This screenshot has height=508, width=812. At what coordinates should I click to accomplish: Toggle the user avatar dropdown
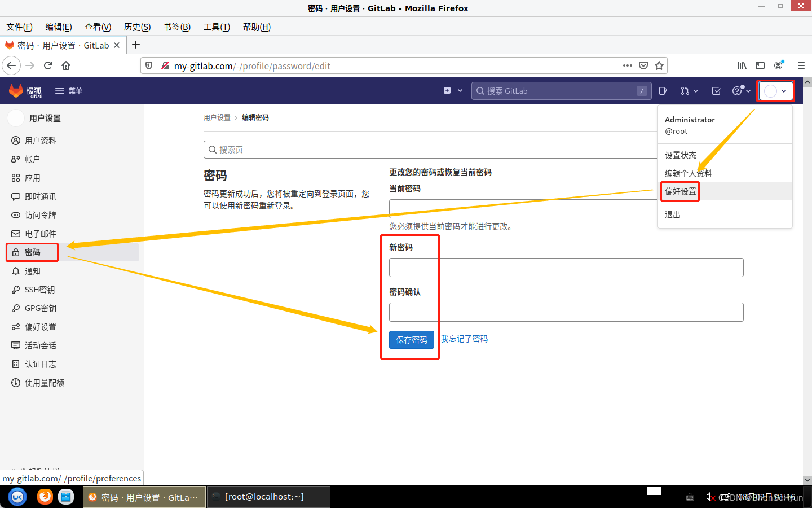(x=775, y=91)
